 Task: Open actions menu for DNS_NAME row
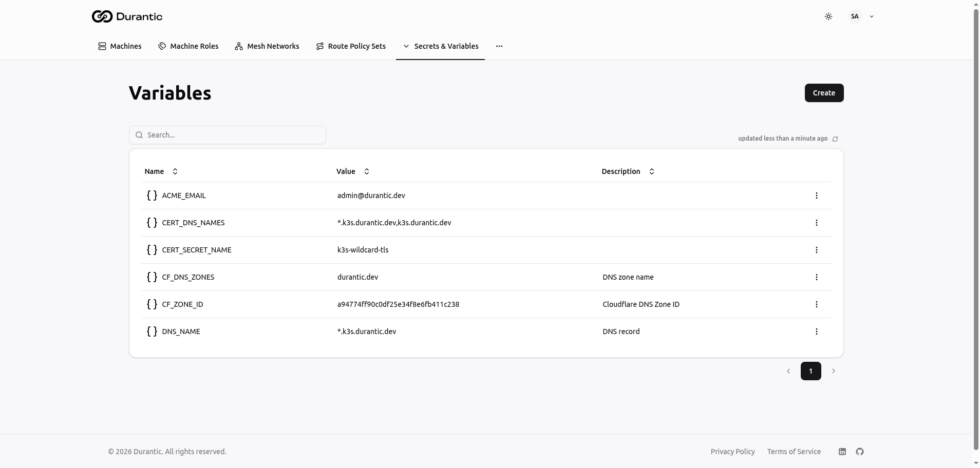(816, 331)
